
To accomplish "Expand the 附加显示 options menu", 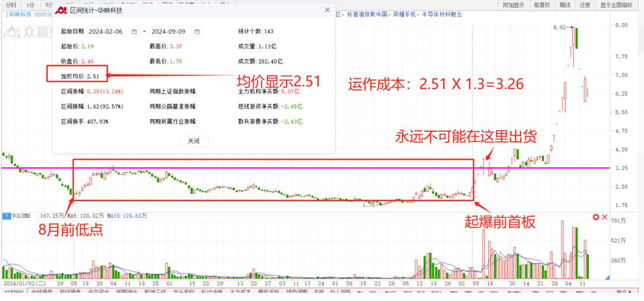I will point(513,5).
